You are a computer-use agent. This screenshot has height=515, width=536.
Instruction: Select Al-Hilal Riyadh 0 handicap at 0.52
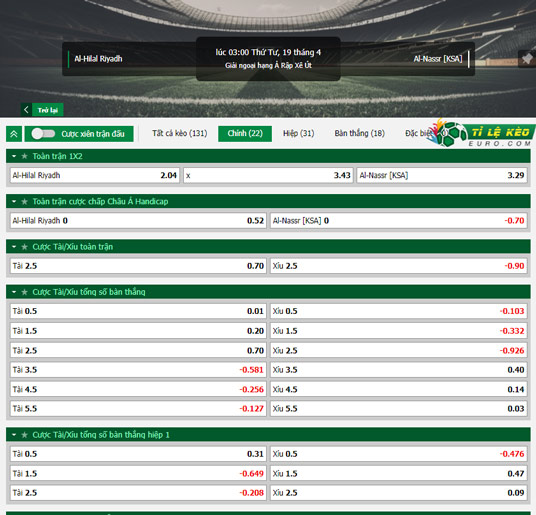tap(138, 220)
